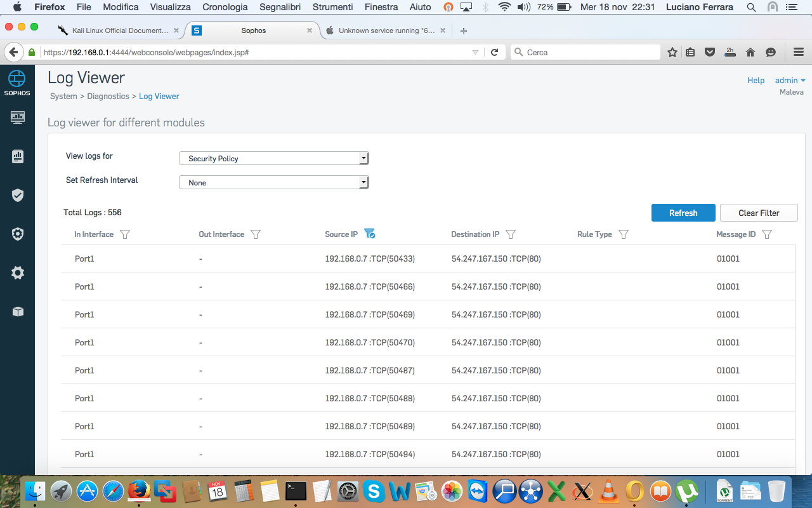Open the 2h downloads indicator in toolbar
This screenshot has height=508, width=812.
(x=730, y=52)
